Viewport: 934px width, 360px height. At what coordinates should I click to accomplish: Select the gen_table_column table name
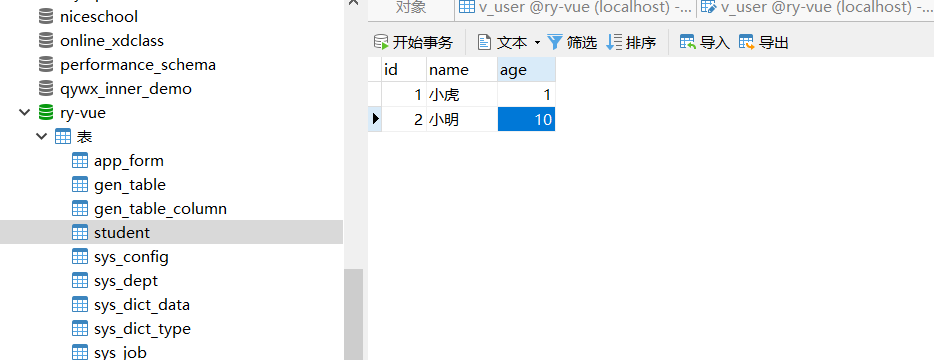[160, 209]
